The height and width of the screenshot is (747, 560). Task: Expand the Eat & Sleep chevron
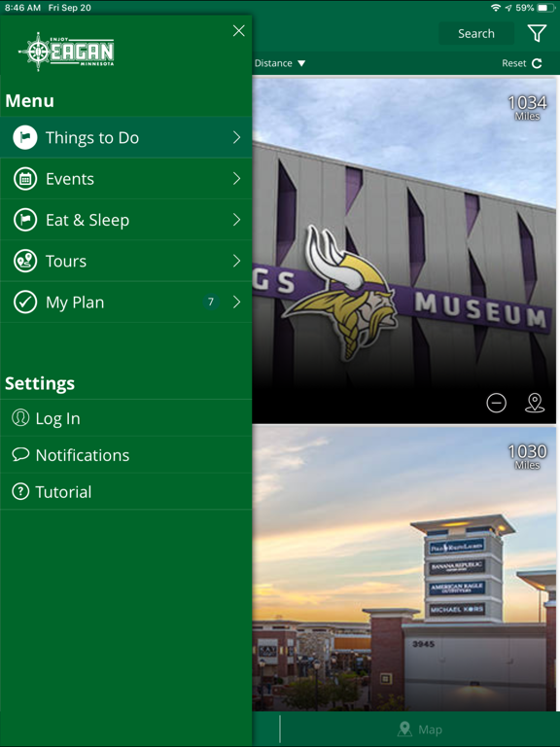(236, 220)
